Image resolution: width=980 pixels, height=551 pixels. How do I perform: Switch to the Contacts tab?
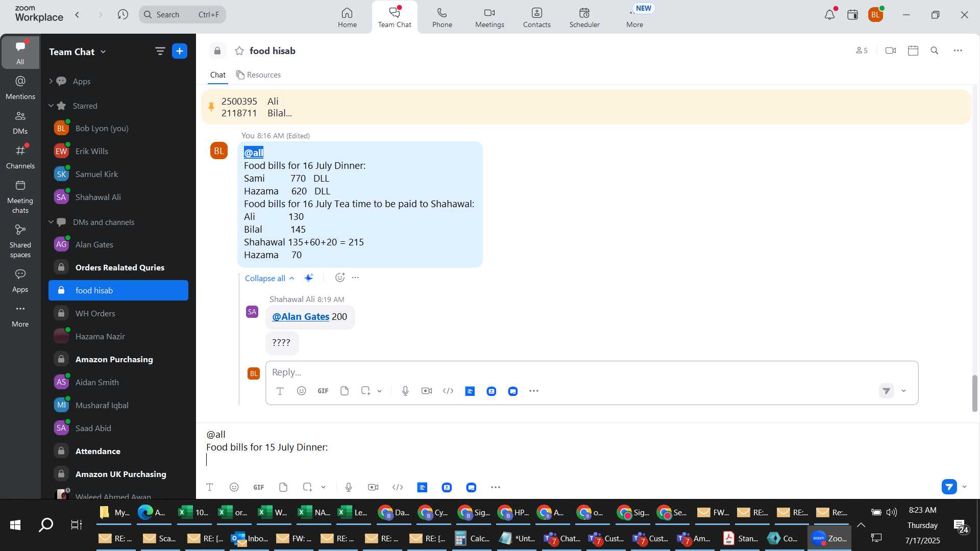tap(536, 17)
